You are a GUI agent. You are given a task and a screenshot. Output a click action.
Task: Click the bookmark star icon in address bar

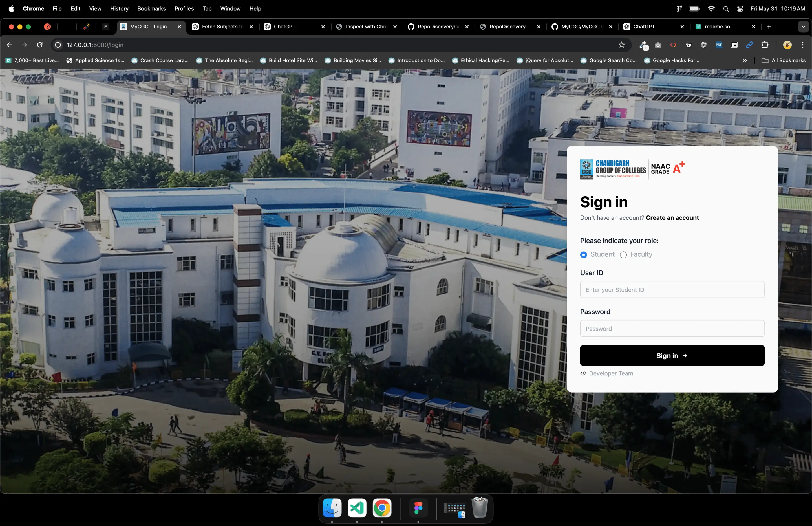(622, 45)
